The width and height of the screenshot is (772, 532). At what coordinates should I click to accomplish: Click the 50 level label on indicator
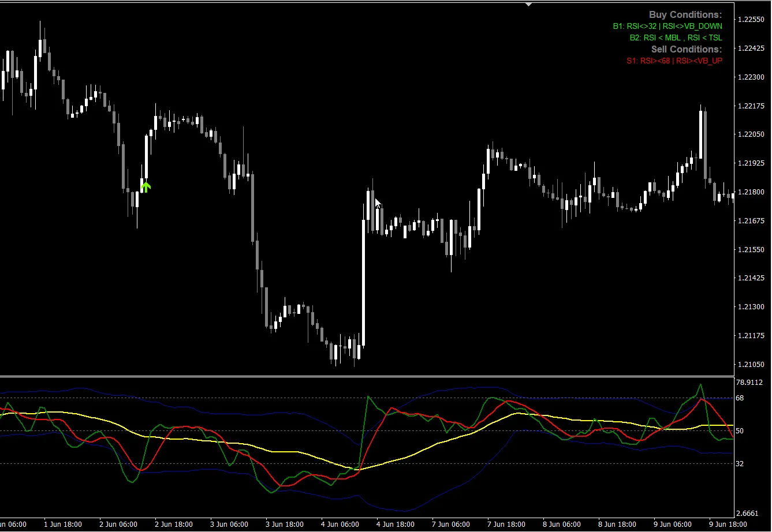click(x=740, y=431)
